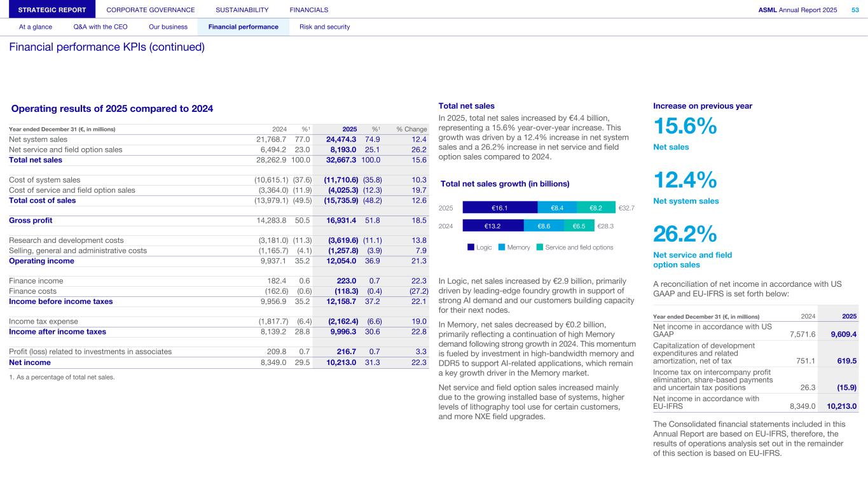Select the At a glance sub-tab

[36, 27]
